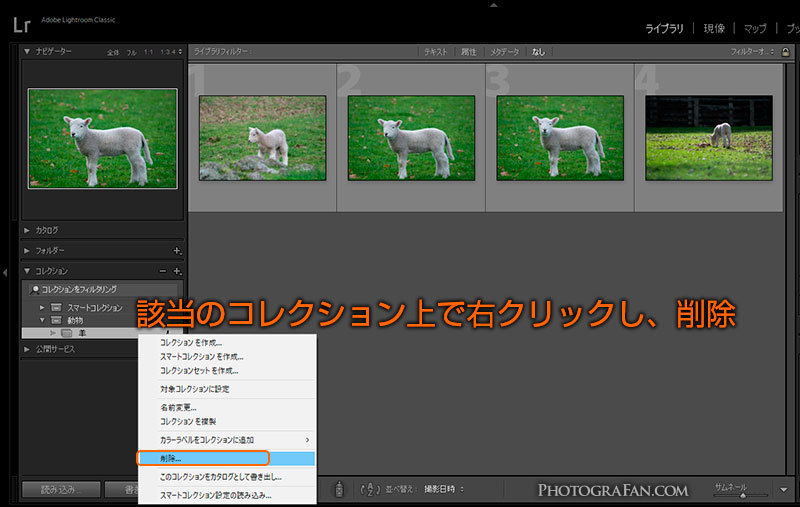
Task: Choose コレクションを作成... in context menu
Action: 227,343
